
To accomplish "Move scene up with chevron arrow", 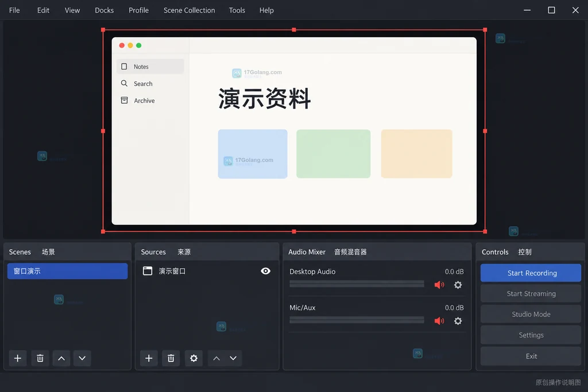I will pyautogui.click(x=61, y=358).
